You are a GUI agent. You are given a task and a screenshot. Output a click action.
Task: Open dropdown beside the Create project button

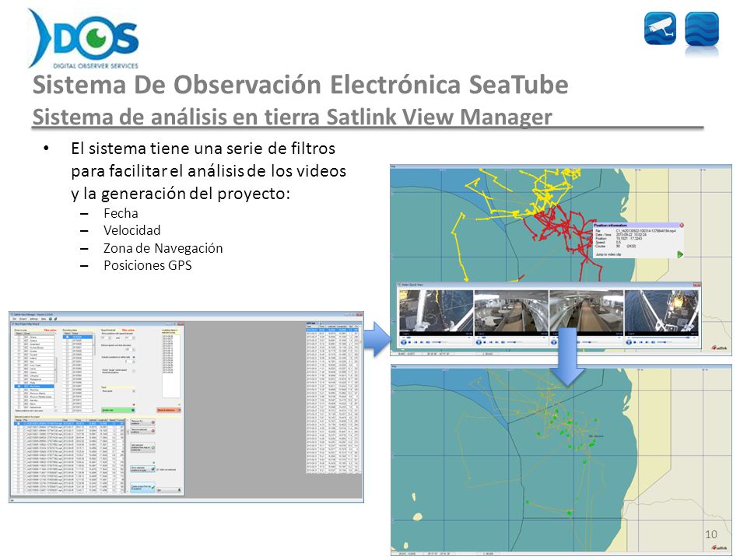pos(169,490)
